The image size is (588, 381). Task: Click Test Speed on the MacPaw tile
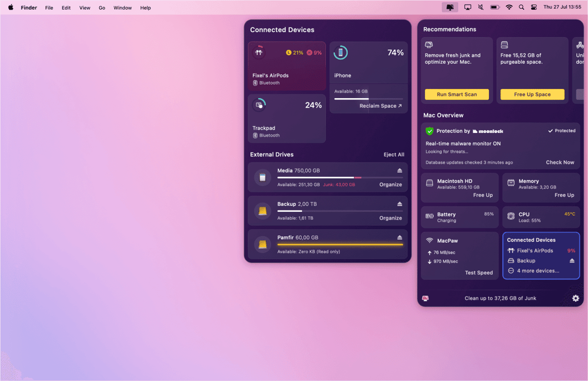pyautogui.click(x=479, y=273)
